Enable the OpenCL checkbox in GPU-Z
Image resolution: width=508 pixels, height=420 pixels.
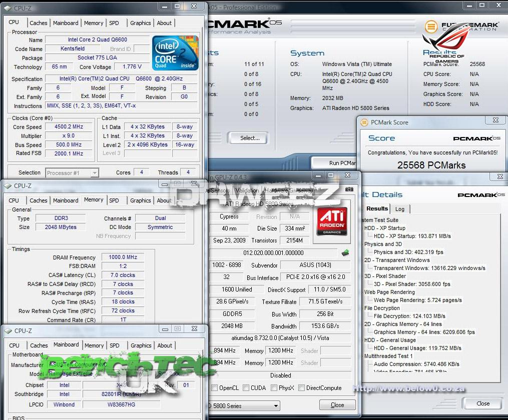[214, 387]
